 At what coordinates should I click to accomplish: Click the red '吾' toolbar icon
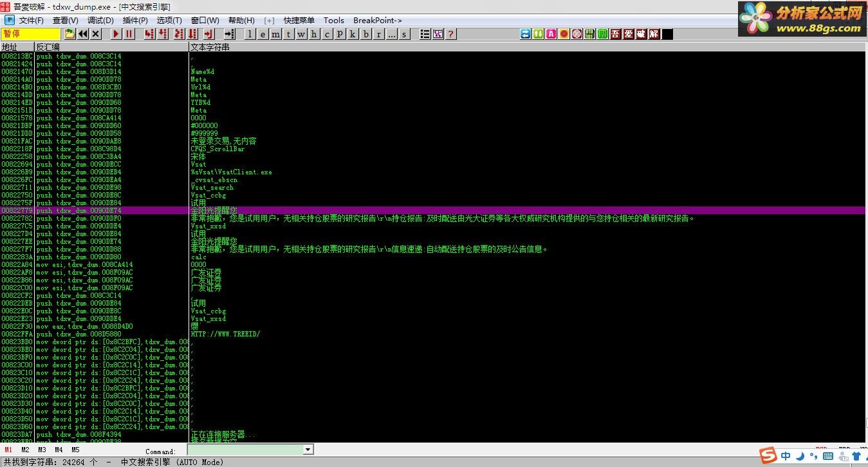click(616, 34)
